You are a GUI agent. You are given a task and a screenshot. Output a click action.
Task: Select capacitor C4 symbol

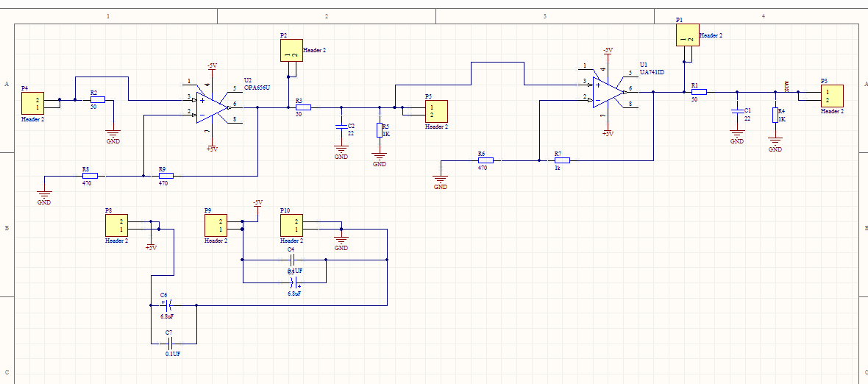pyautogui.click(x=292, y=260)
